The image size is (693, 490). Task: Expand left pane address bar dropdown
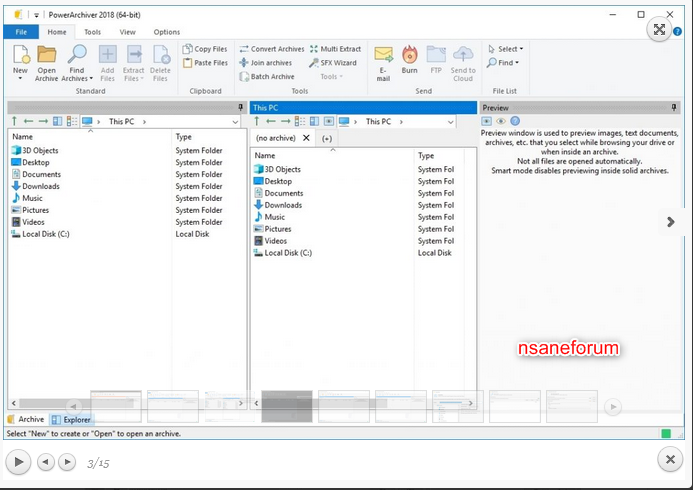click(x=236, y=122)
